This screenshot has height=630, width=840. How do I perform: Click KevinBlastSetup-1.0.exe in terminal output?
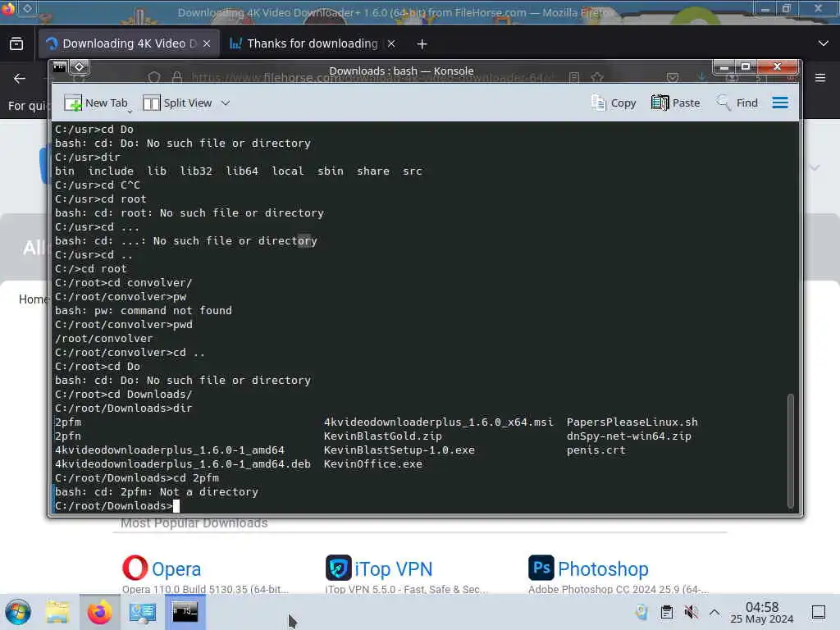coord(399,450)
